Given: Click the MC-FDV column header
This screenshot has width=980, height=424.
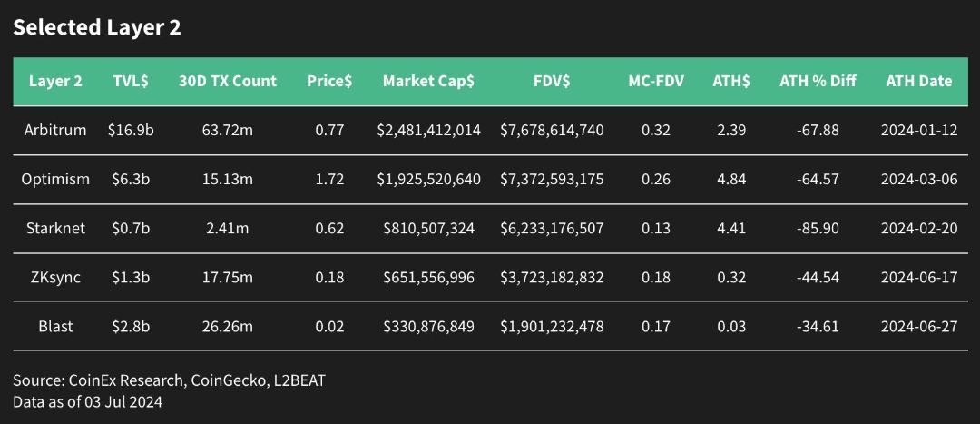Looking at the screenshot, I should point(656,82).
